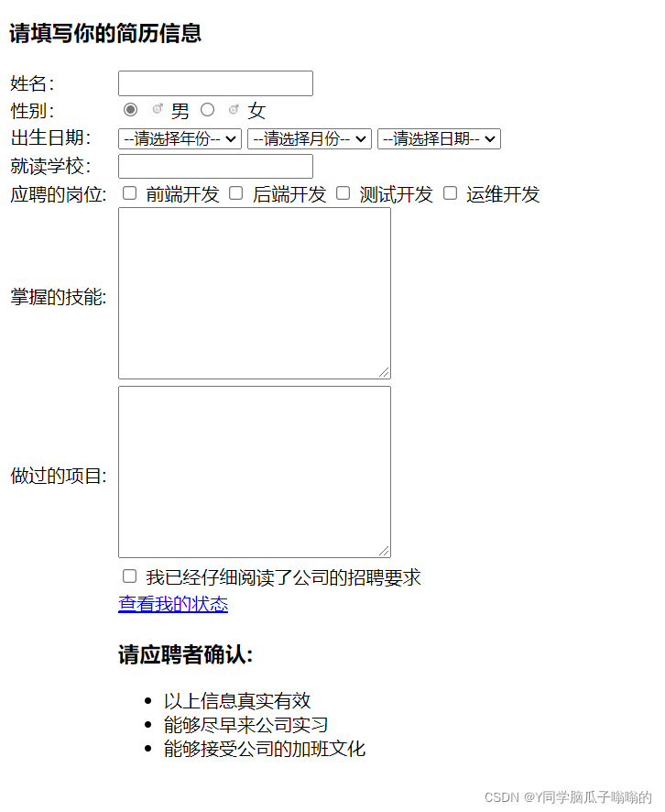Click the 请应聘者确认: heading
The width and height of the screenshot is (665, 812).
[x=185, y=654]
